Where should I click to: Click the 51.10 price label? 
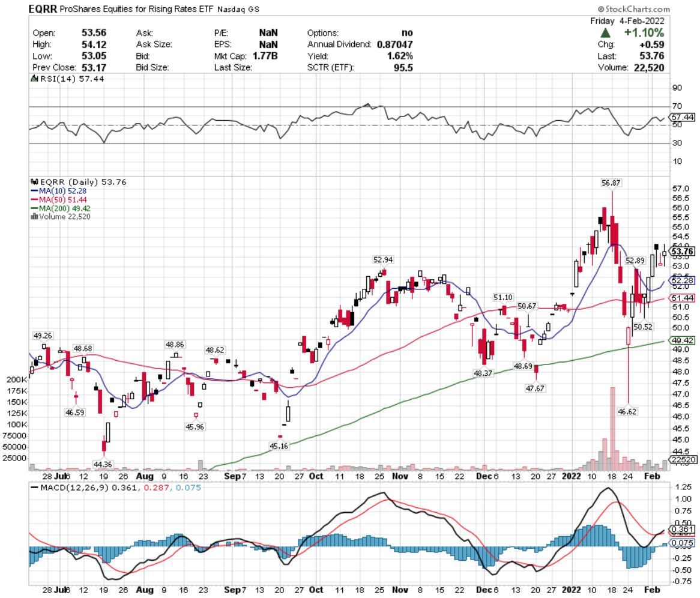coord(503,297)
